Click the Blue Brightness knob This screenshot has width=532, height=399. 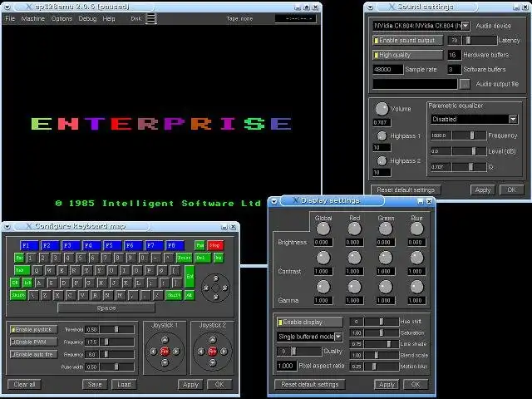(416, 229)
